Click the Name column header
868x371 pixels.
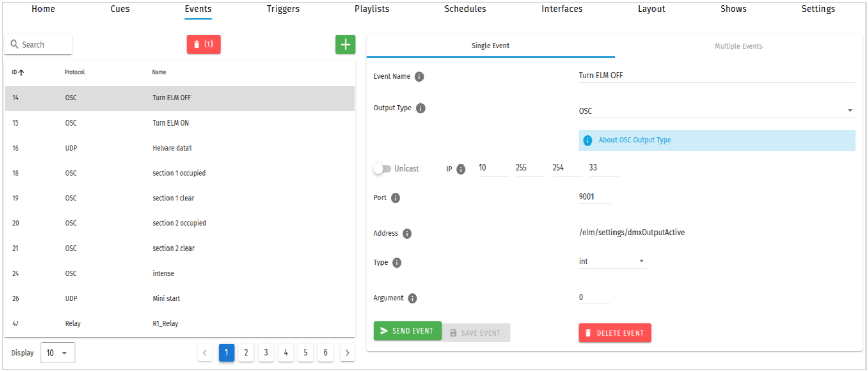tap(159, 72)
